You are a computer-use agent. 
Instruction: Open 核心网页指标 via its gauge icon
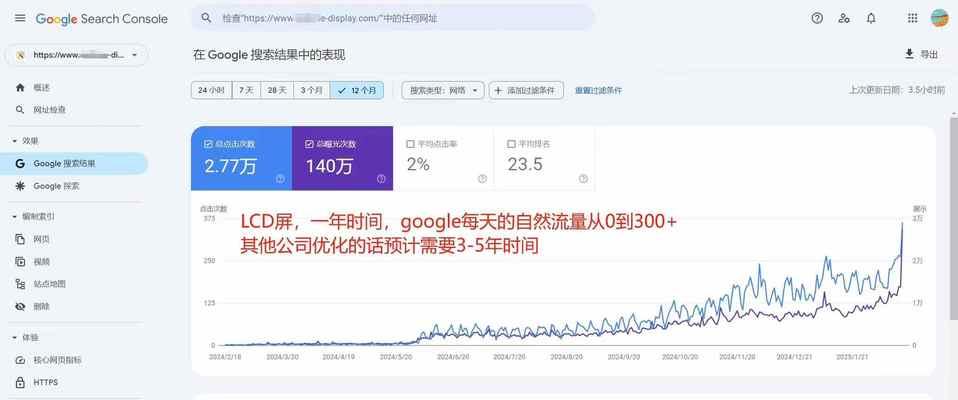(20, 360)
